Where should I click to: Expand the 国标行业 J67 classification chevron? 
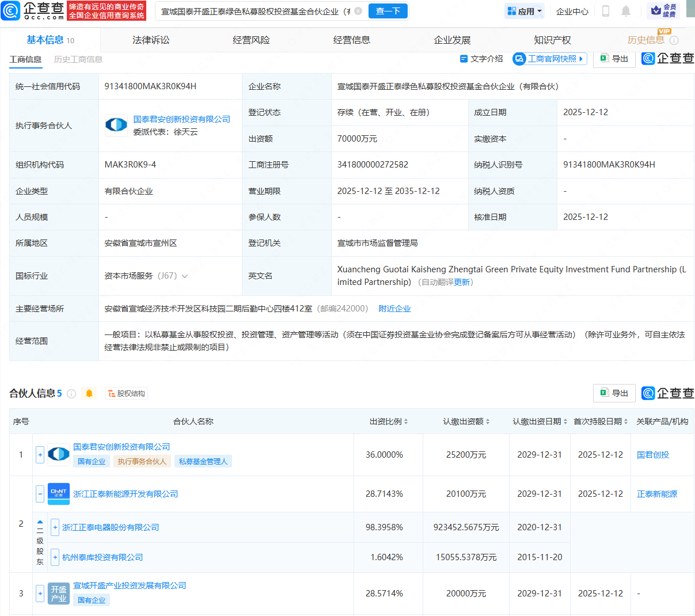(184, 276)
